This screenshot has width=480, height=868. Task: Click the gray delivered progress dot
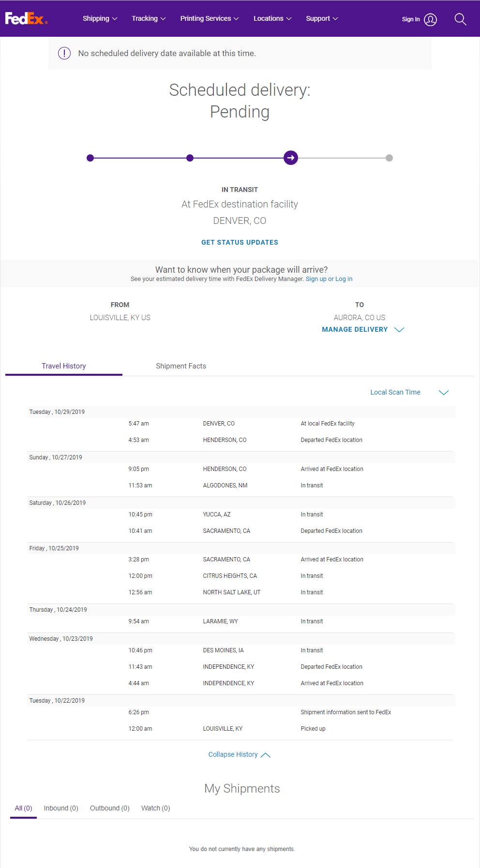pos(389,158)
